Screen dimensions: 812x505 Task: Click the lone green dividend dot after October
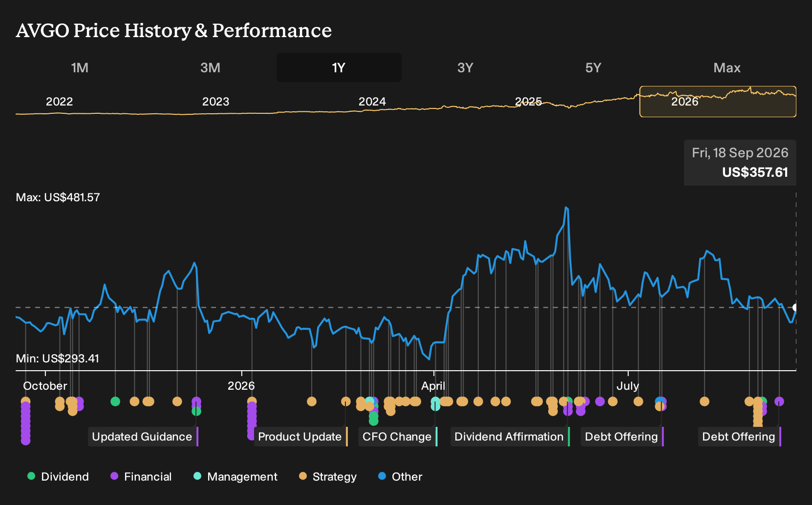(115, 401)
